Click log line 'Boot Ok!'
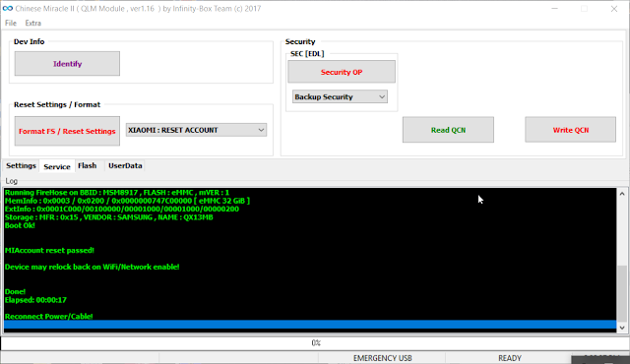630x364 pixels. tap(20, 225)
